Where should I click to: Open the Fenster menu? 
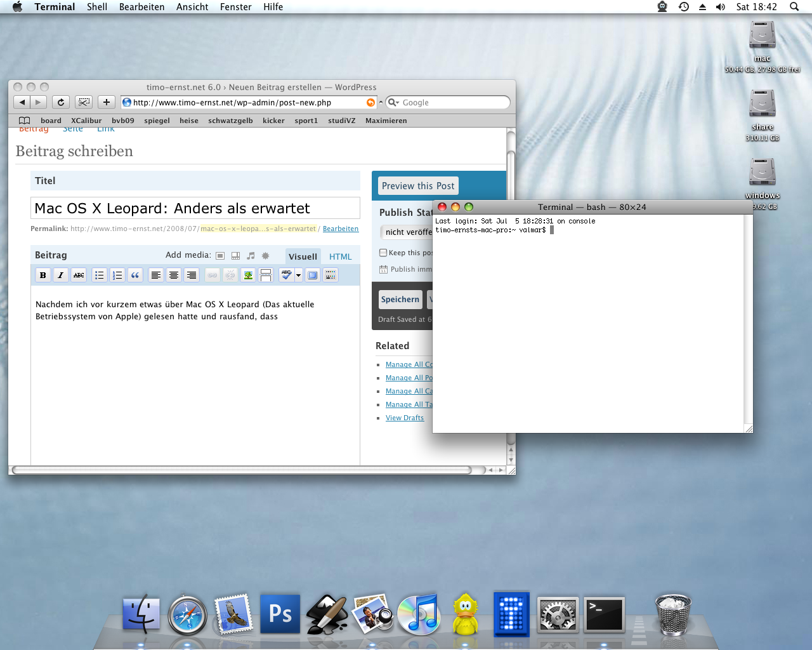click(236, 7)
